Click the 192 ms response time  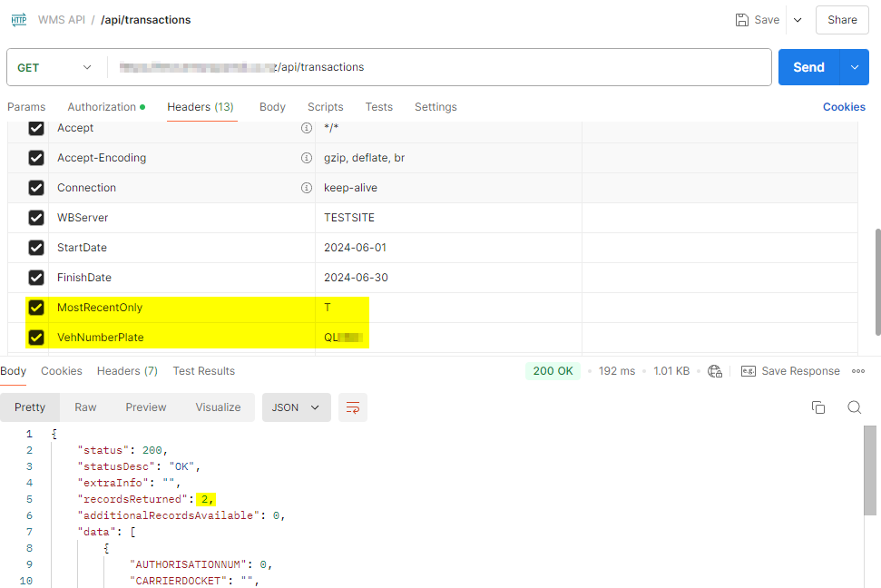(x=617, y=371)
